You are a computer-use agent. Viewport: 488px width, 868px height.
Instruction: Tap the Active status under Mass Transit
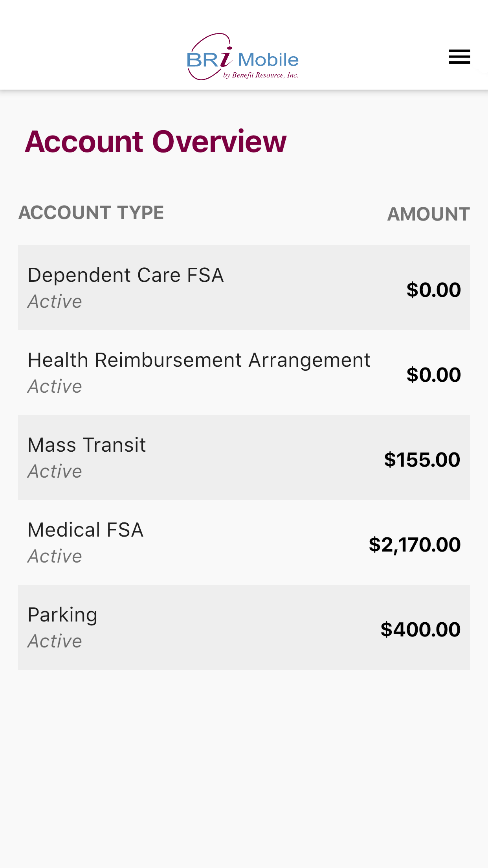(x=55, y=471)
